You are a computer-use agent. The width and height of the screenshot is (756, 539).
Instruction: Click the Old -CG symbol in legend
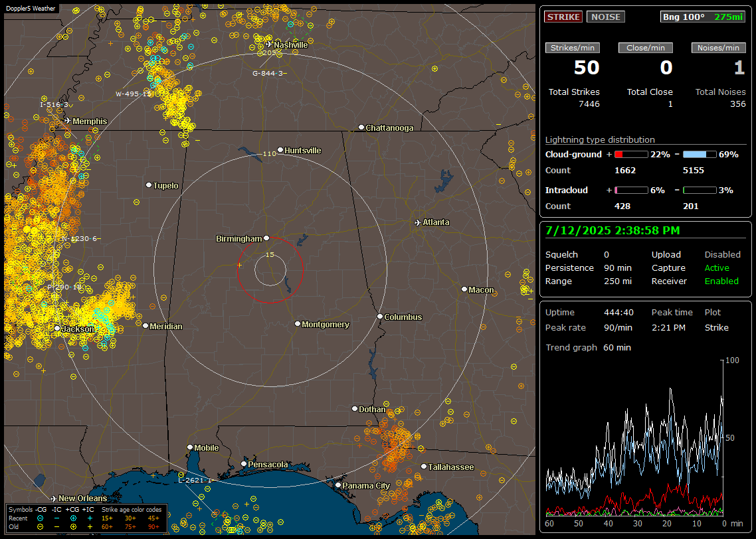(x=40, y=526)
